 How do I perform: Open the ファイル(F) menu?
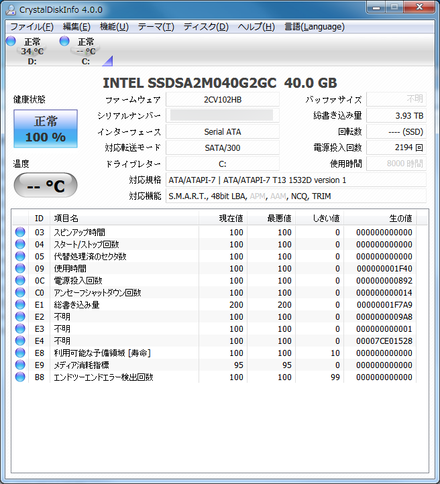[32, 27]
